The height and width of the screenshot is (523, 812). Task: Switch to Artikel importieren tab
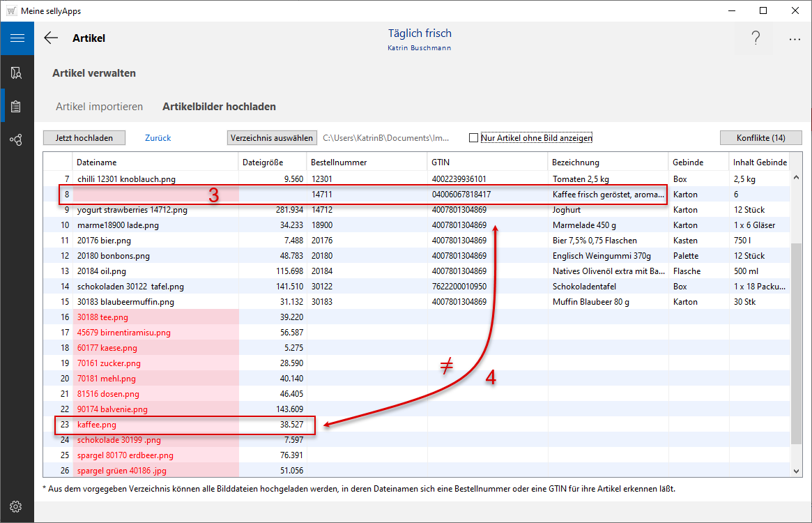[99, 107]
